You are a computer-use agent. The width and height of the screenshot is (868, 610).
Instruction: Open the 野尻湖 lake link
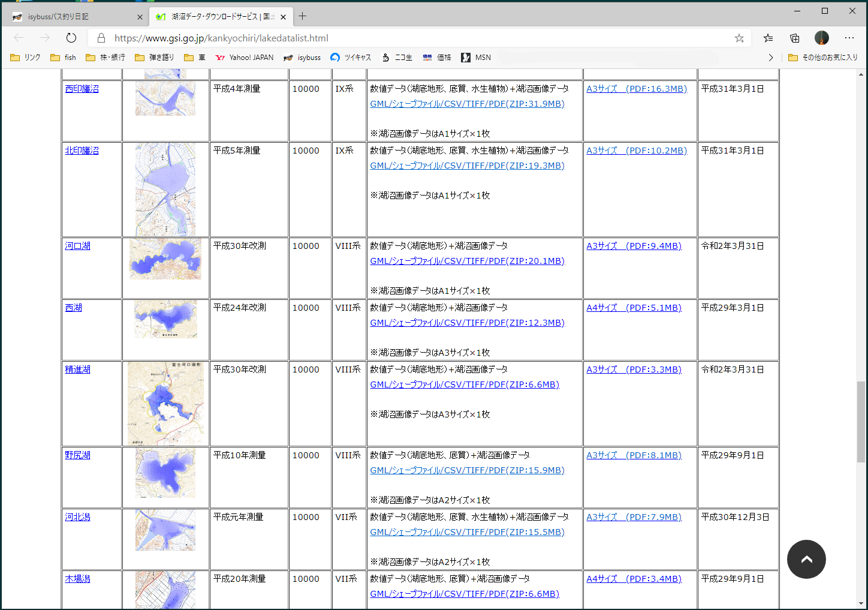click(x=78, y=455)
